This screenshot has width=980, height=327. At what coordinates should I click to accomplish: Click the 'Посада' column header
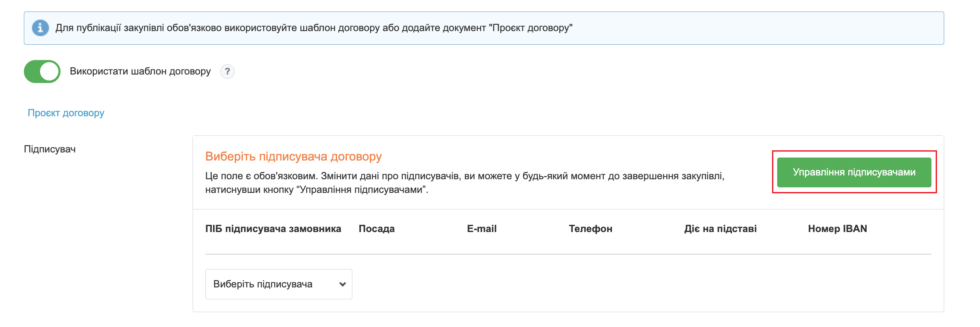(377, 229)
